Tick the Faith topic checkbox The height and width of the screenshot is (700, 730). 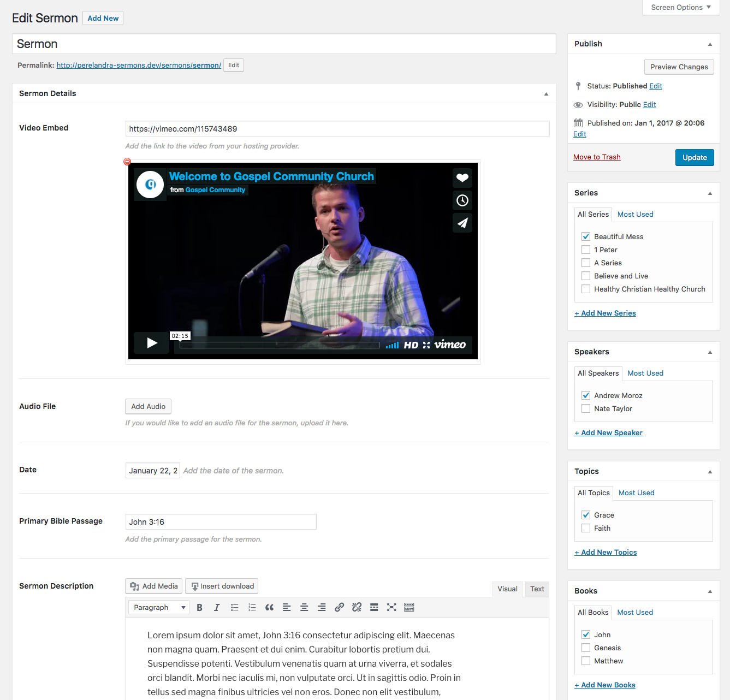pyautogui.click(x=586, y=528)
